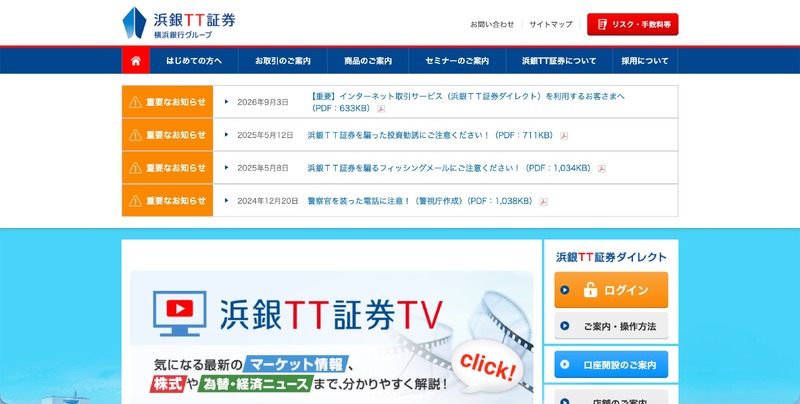Open the ご案内・操作方法 button
The image size is (800, 404).
(x=611, y=326)
